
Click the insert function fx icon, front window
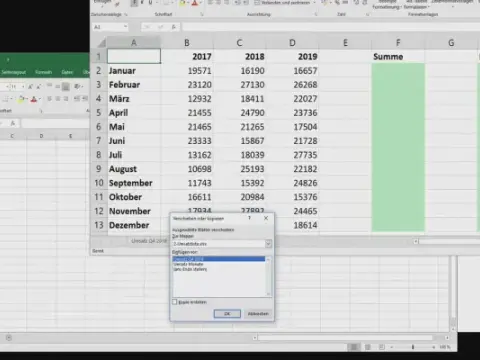pos(174,27)
